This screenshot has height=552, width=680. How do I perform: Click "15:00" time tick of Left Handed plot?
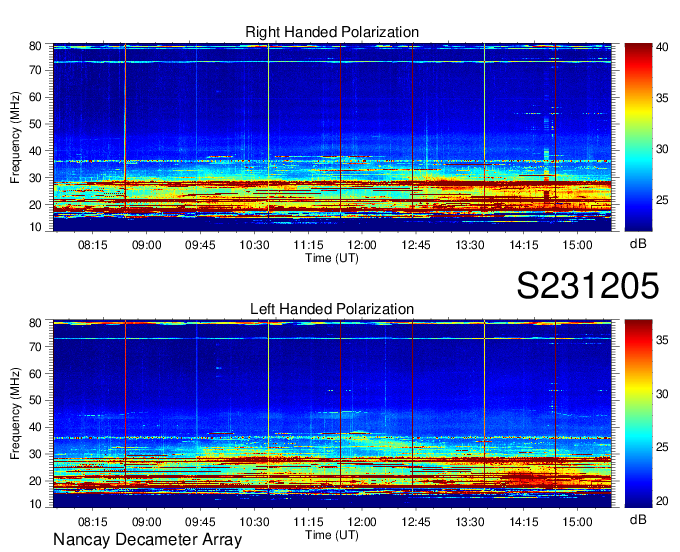point(577,522)
